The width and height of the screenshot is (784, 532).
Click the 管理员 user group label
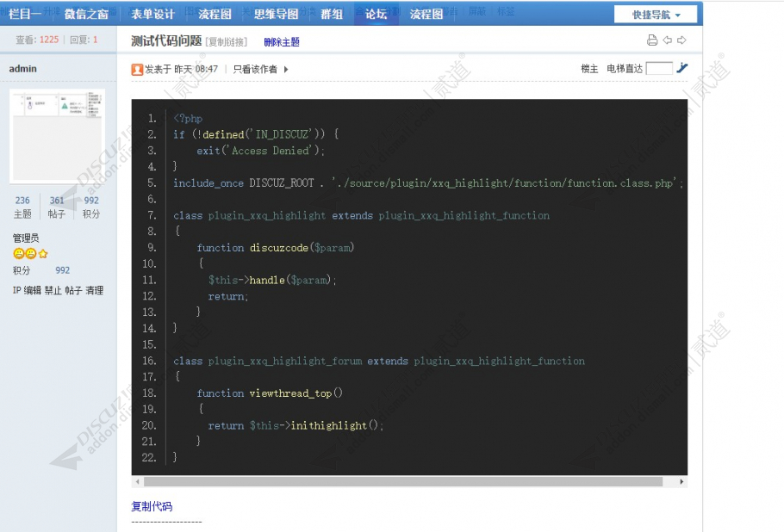coord(26,238)
